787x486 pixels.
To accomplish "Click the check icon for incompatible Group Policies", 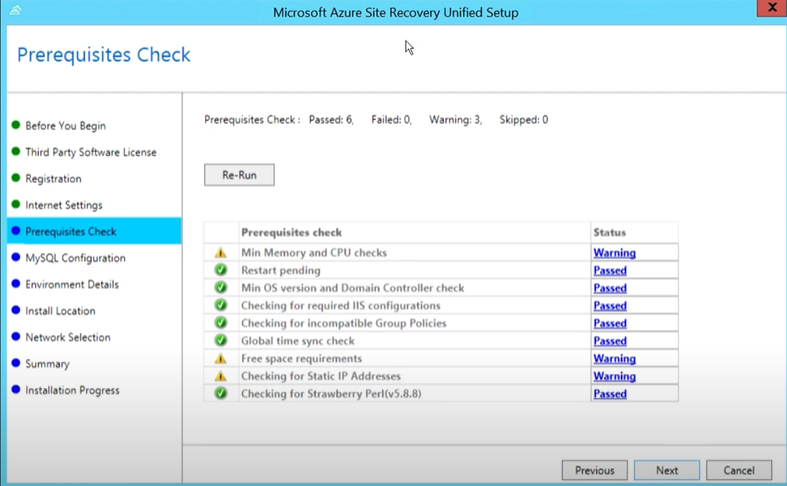I will (220, 323).
